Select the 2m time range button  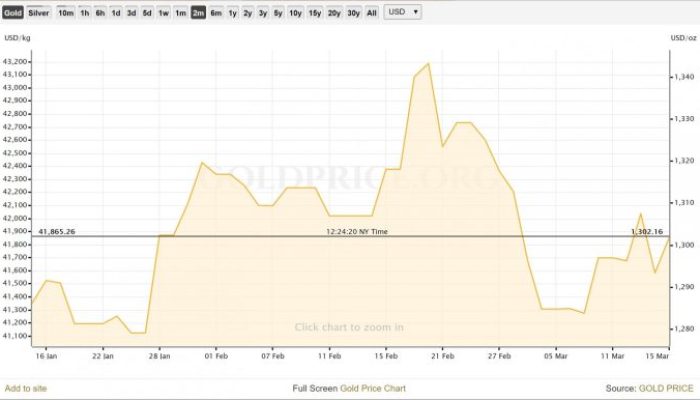198,12
